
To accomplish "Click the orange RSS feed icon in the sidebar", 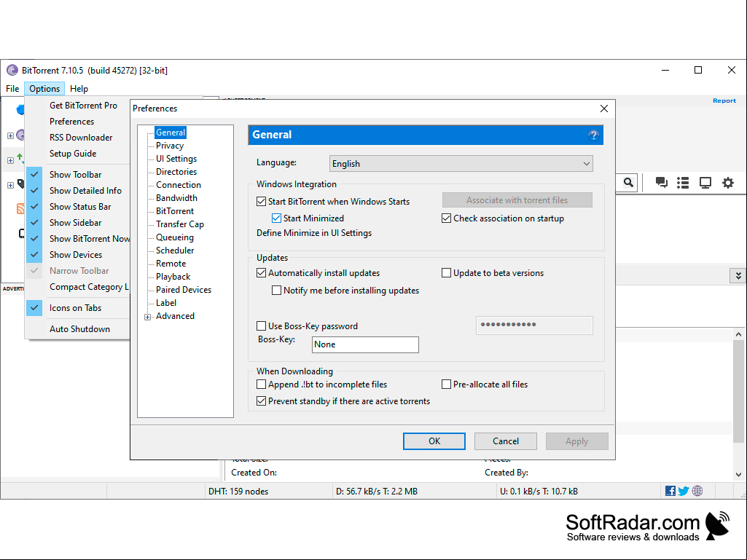I will [x=20, y=208].
